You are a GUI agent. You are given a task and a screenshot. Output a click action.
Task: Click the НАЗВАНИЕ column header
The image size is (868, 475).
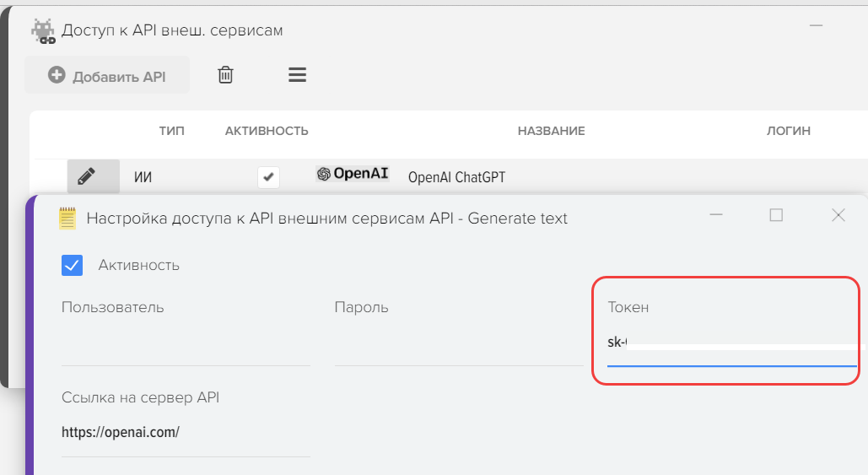pos(551,131)
